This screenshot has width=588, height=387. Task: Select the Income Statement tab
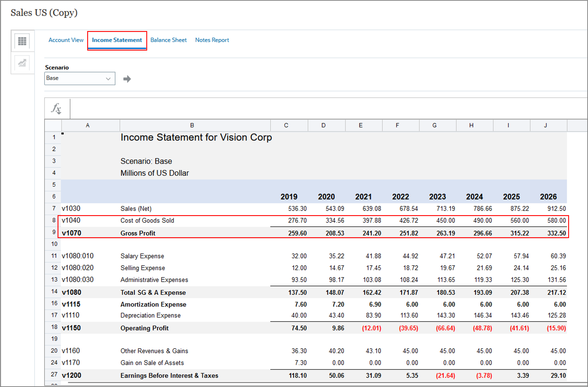[x=117, y=40]
